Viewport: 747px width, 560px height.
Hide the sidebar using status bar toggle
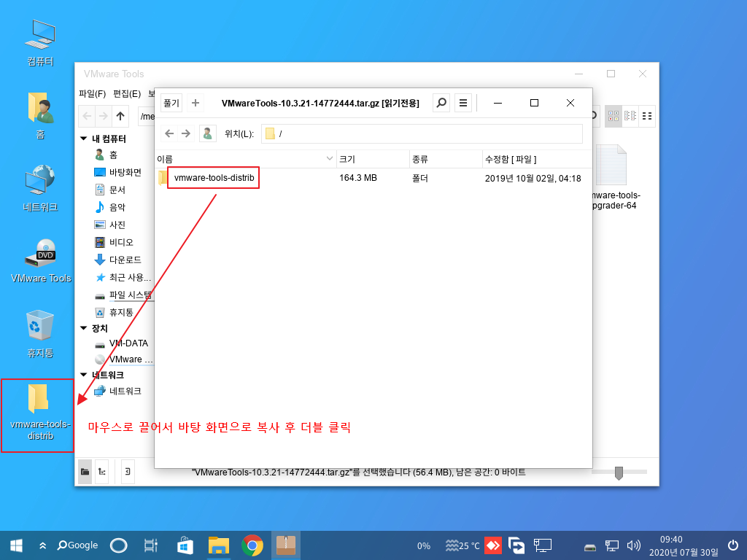tap(128, 472)
